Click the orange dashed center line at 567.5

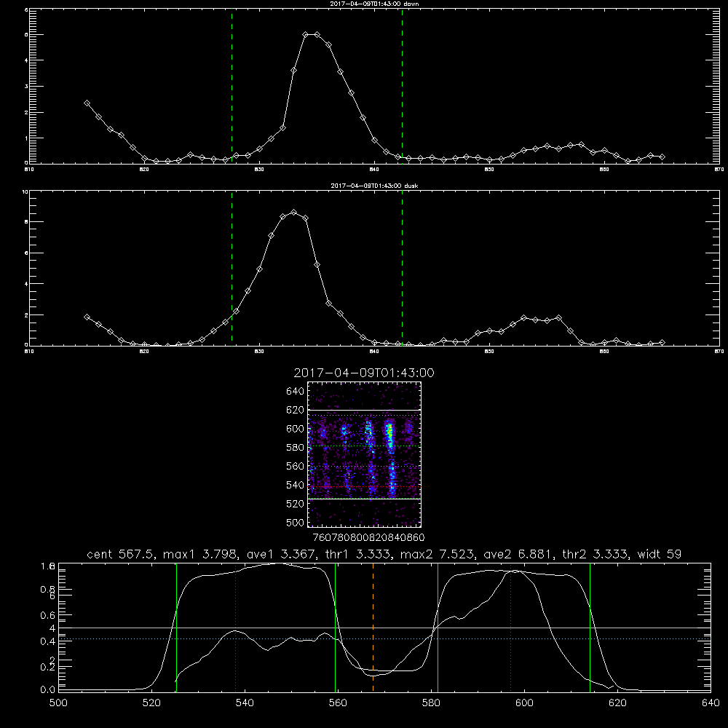point(373,628)
